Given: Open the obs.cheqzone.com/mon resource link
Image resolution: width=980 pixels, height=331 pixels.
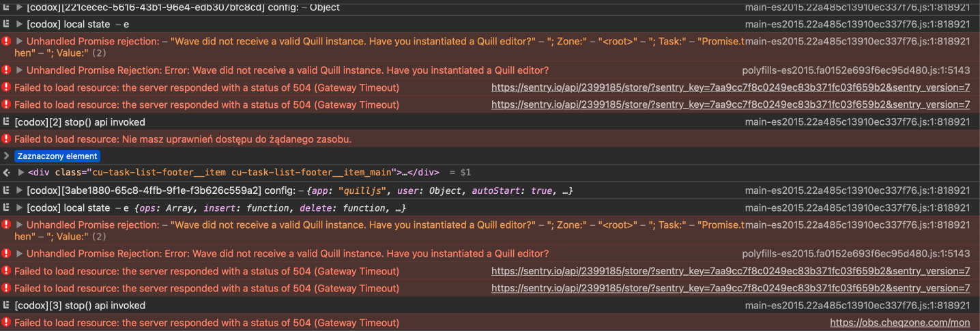Looking at the screenshot, I should point(899,323).
